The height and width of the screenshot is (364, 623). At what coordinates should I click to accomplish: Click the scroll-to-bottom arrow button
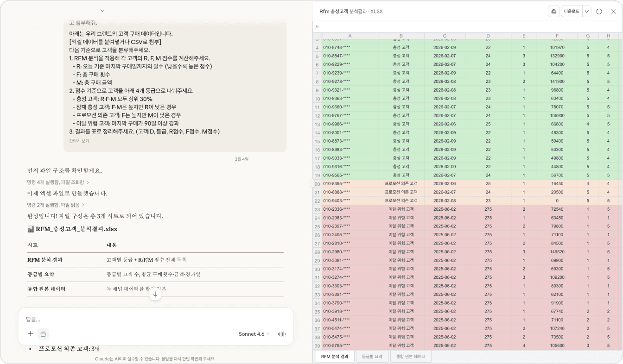[155, 294]
